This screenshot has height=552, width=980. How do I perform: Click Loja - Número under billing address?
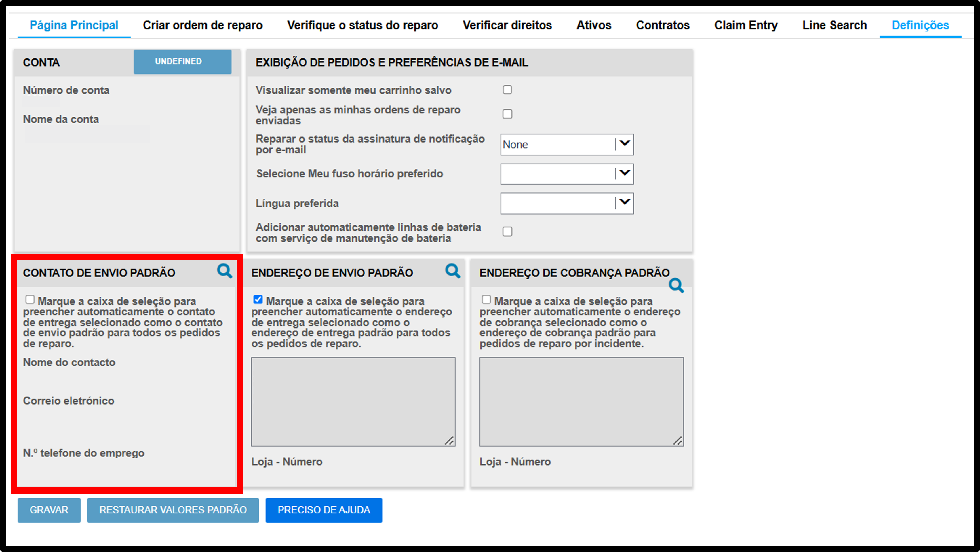point(515,462)
